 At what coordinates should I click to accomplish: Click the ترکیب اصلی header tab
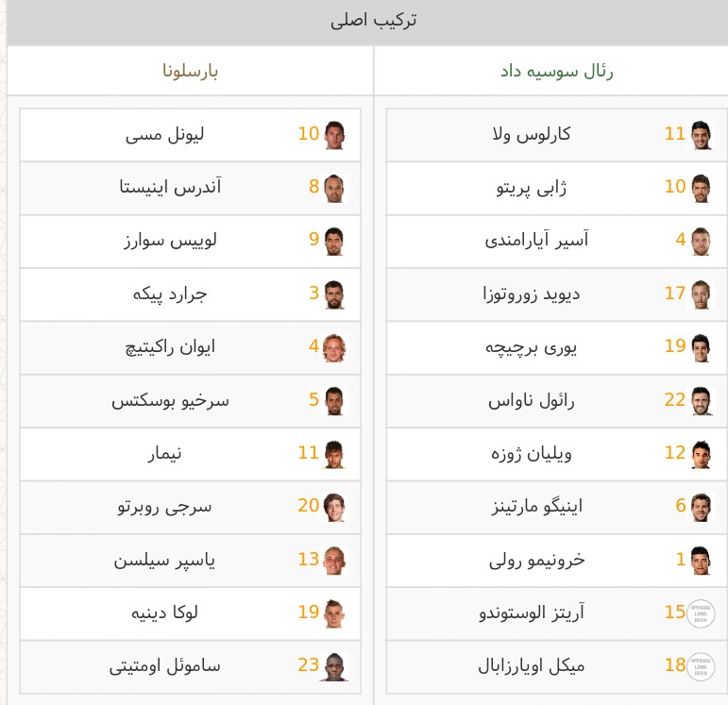click(374, 21)
